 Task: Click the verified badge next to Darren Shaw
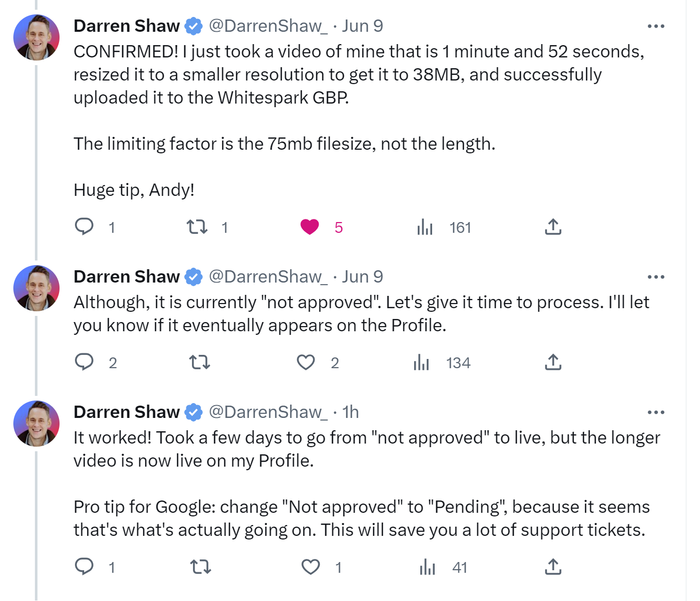pyautogui.click(x=192, y=26)
